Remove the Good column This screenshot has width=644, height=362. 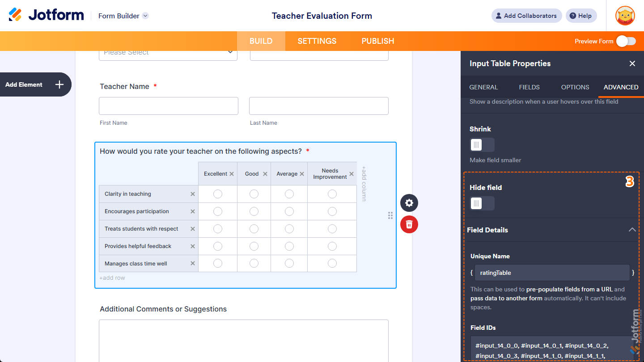(265, 174)
